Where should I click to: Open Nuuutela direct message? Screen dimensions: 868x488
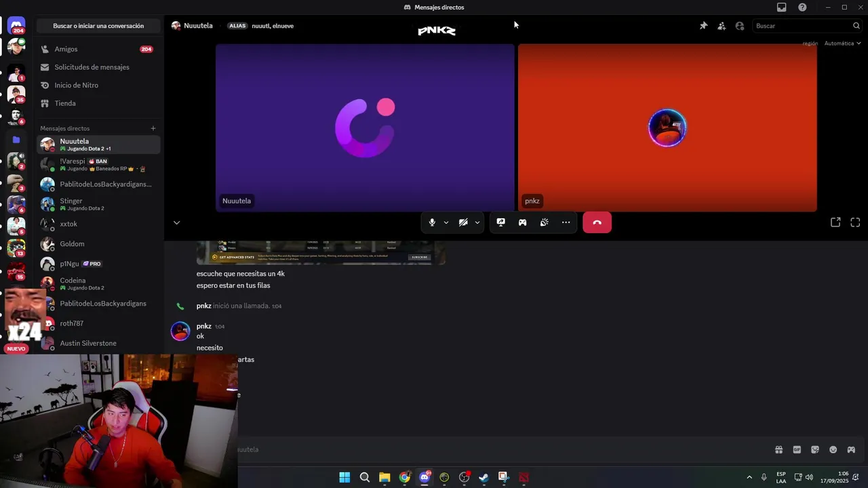pyautogui.click(x=98, y=144)
